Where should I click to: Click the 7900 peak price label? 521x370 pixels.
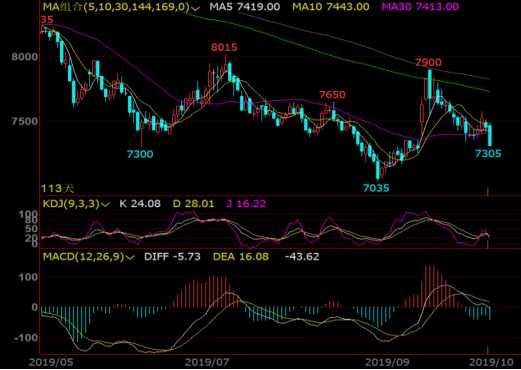pos(428,62)
